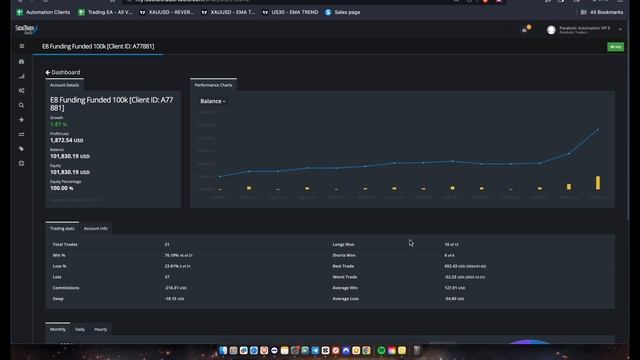Open Telegram in the dock
Image resolution: width=640 pixels, height=360 pixels.
coord(315,350)
